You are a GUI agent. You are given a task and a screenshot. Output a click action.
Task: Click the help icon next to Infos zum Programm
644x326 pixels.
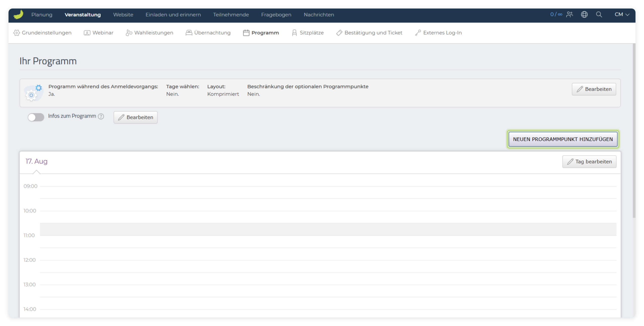pos(101,116)
